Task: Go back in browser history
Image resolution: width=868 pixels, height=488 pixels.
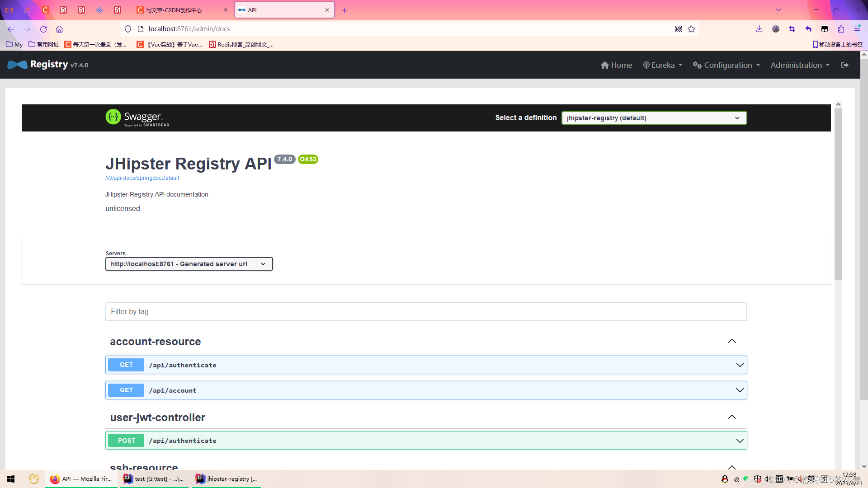Action: point(11,29)
